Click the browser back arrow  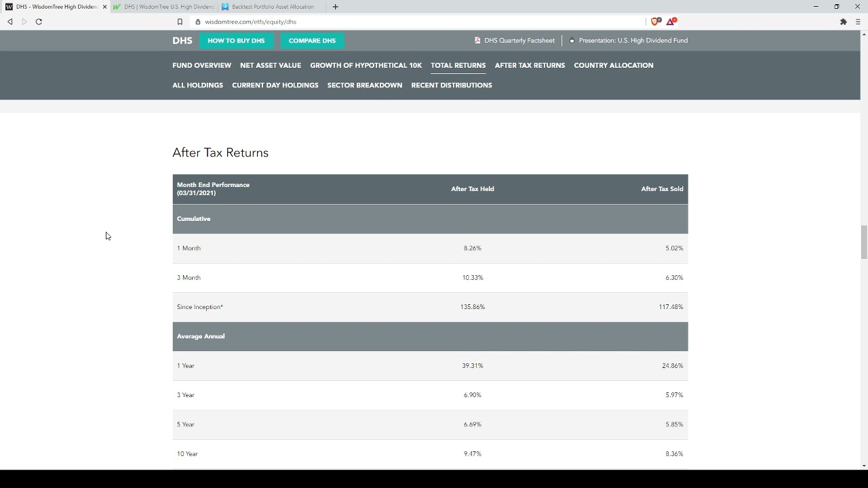tap(9, 22)
